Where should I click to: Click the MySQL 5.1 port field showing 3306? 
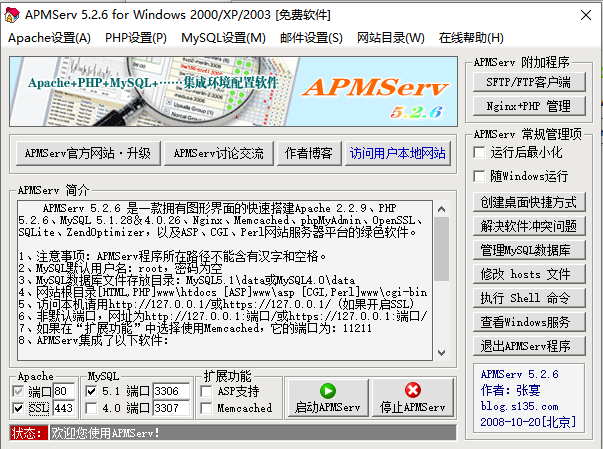tap(169, 390)
